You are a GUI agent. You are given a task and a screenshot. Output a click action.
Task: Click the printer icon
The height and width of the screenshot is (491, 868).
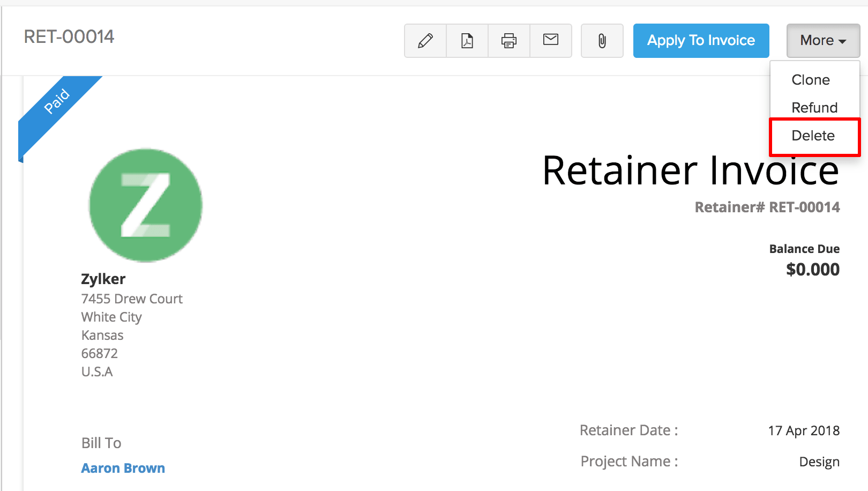click(509, 41)
